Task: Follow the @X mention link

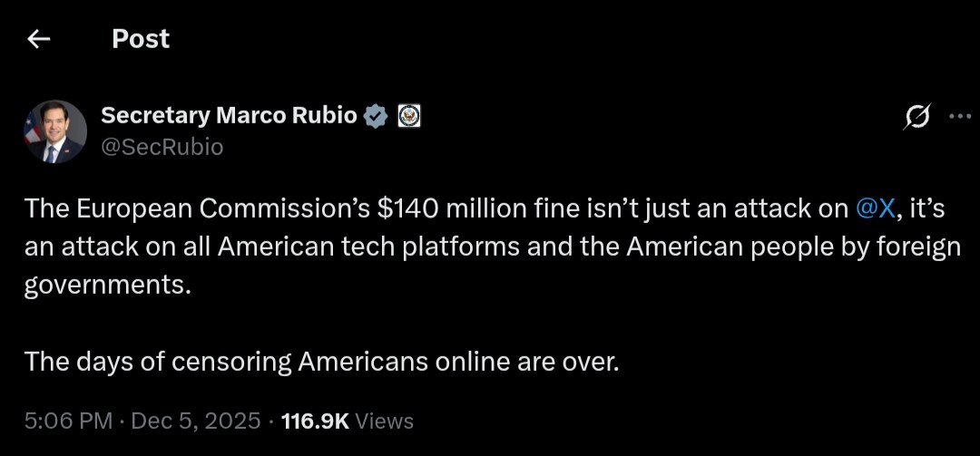Action: 876,209
